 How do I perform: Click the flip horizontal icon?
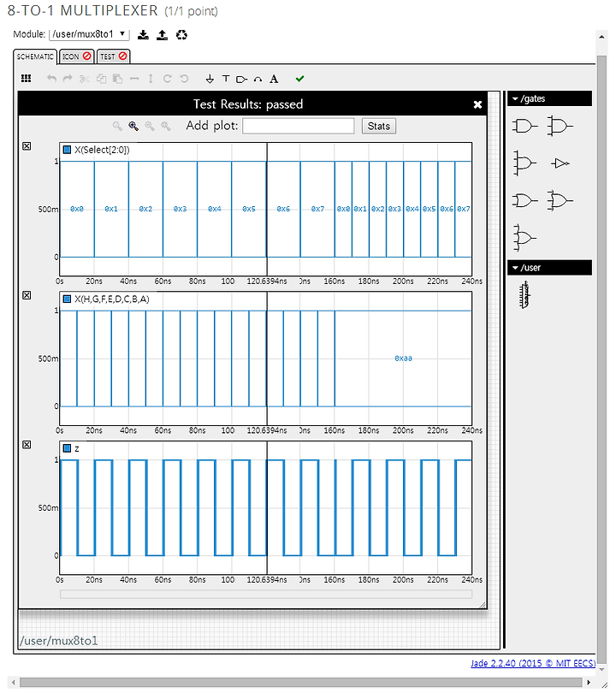click(134, 79)
